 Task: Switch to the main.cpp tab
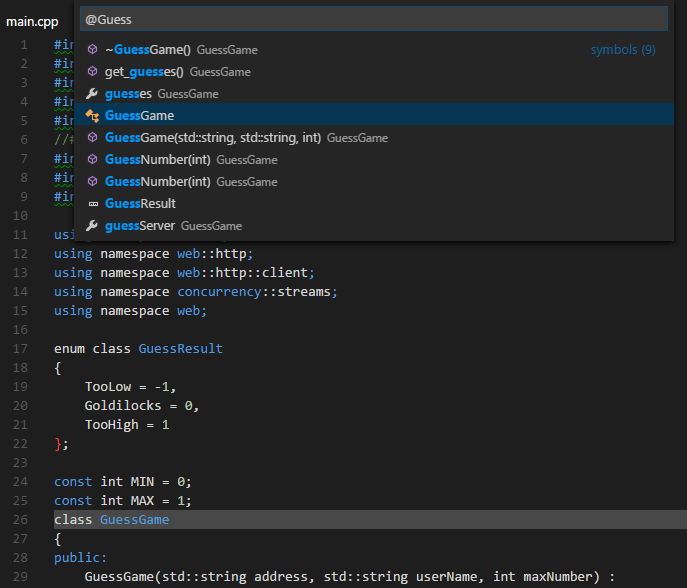tap(33, 20)
